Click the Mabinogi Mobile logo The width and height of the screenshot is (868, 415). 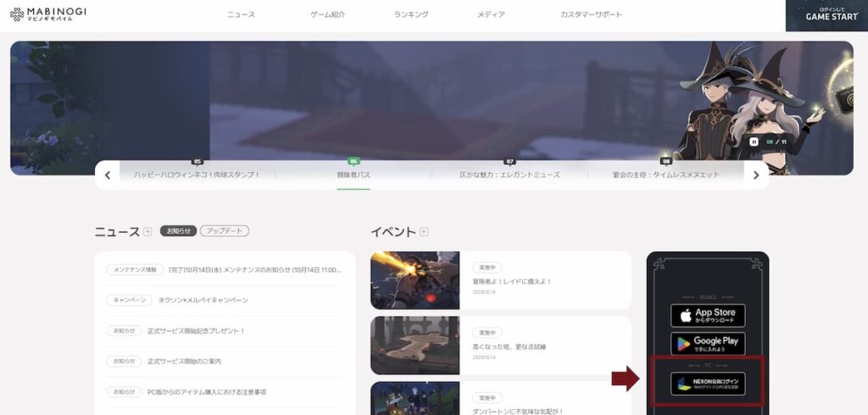48,14
